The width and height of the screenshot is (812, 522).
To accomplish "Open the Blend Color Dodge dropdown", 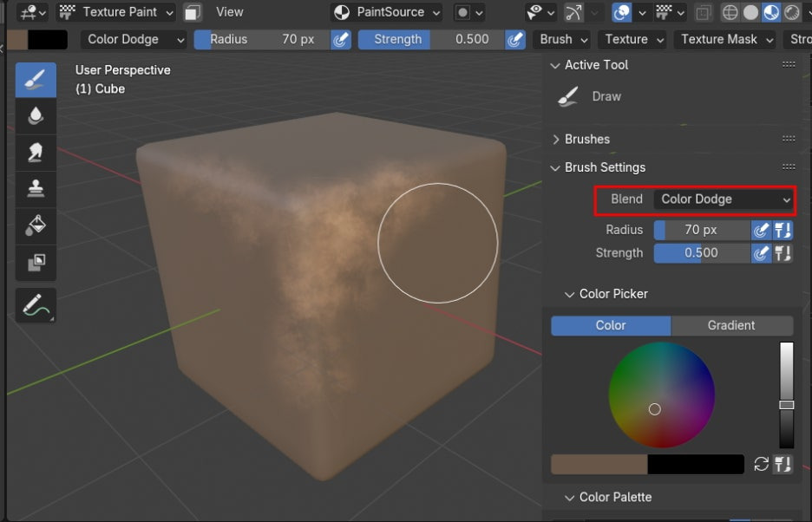I will pos(724,199).
